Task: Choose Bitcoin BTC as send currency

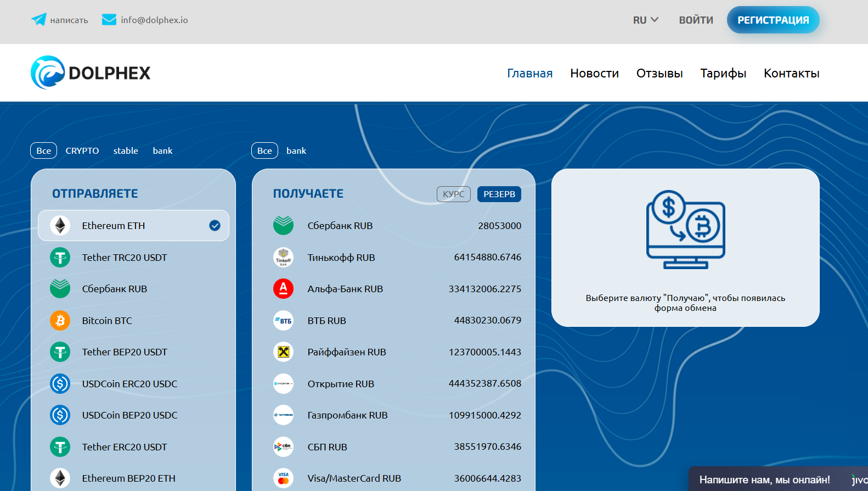Action: [x=133, y=321]
